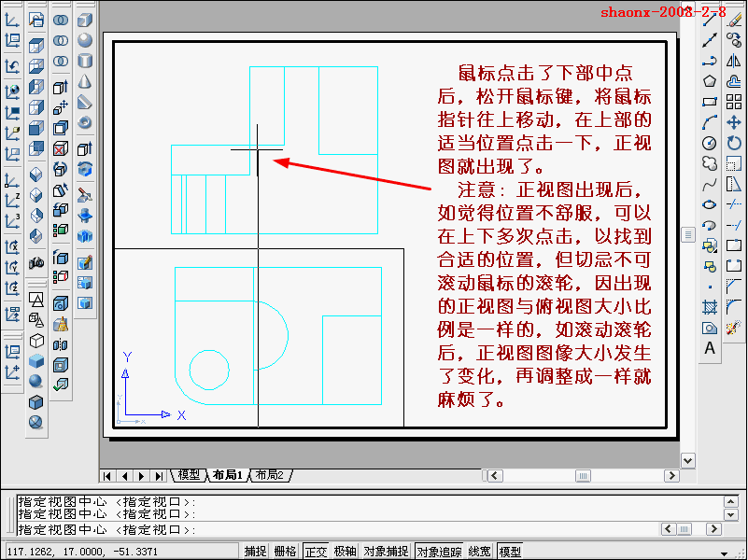Click the vertical scrollbar thumb
Viewport: 748px width, 560px height.
pyautogui.click(x=688, y=234)
